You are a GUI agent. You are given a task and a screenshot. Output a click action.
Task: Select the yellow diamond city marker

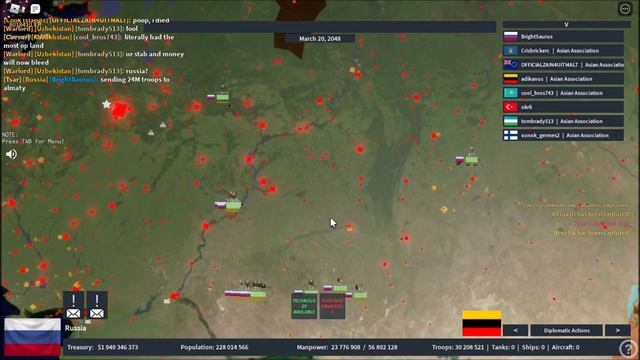coord(444,209)
